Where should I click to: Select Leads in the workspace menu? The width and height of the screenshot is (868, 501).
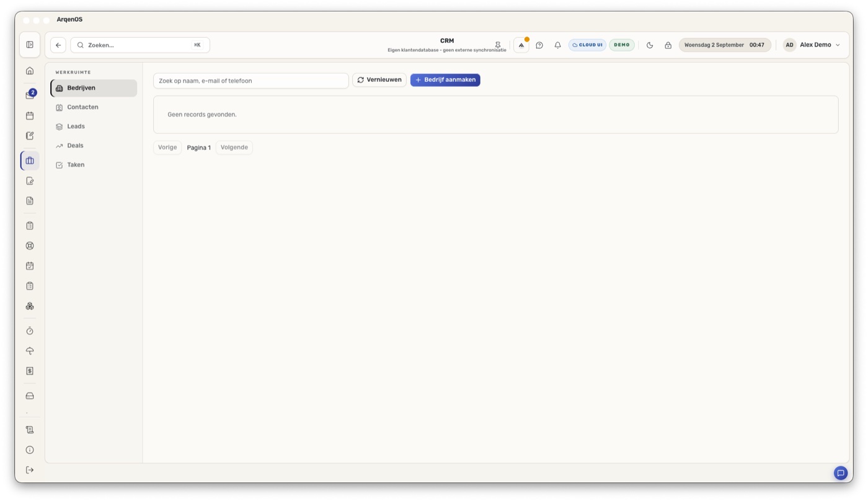click(x=94, y=126)
